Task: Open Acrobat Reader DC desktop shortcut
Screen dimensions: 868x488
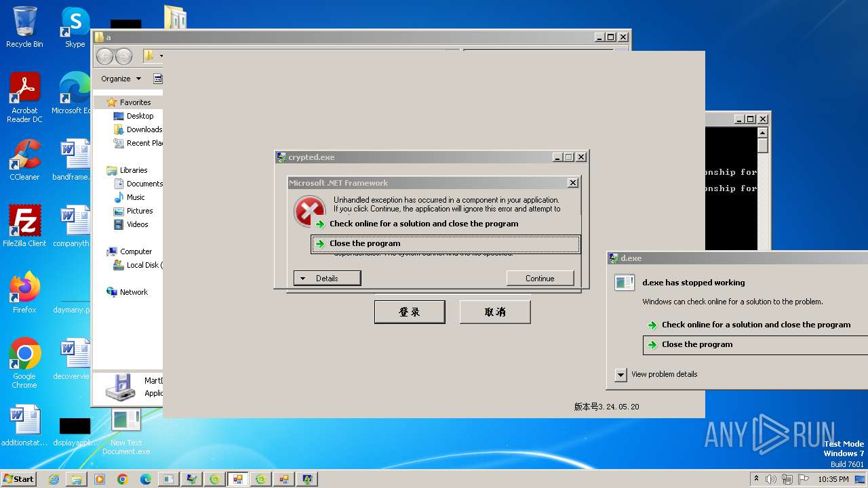Action: (x=24, y=98)
